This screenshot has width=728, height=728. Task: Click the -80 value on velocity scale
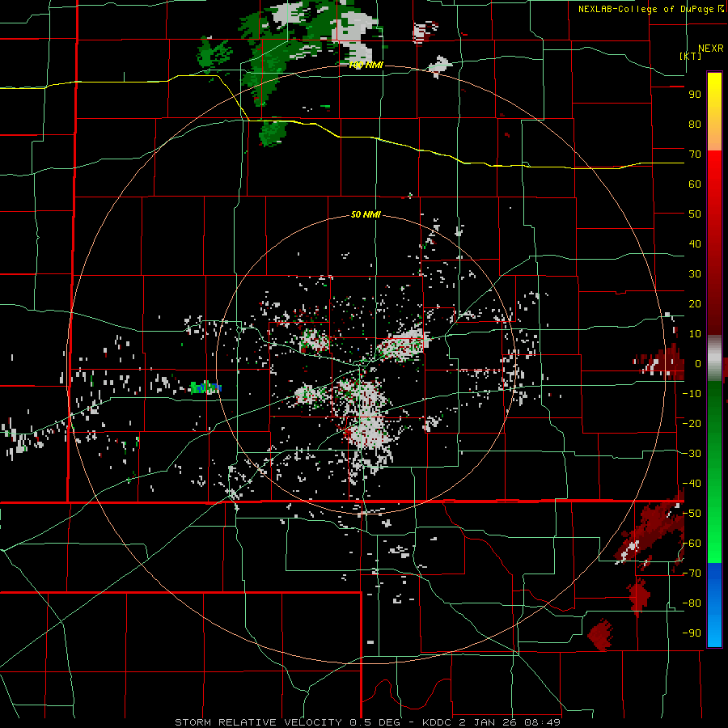692,603
